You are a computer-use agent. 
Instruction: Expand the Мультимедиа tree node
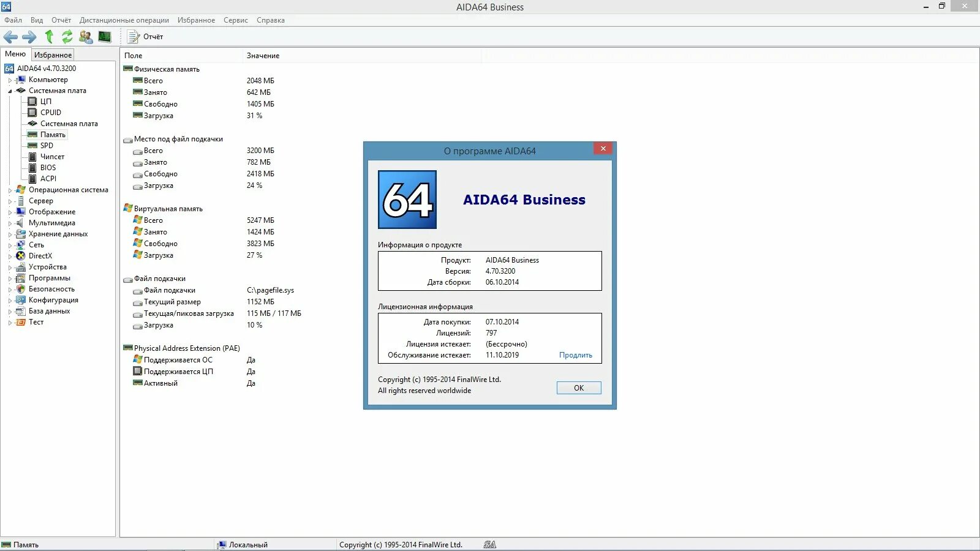coord(10,223)
